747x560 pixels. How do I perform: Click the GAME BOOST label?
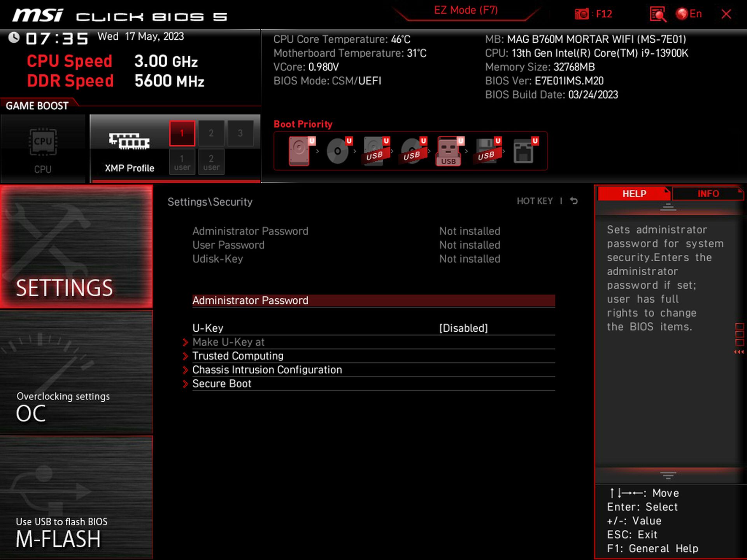coord(37,106)
